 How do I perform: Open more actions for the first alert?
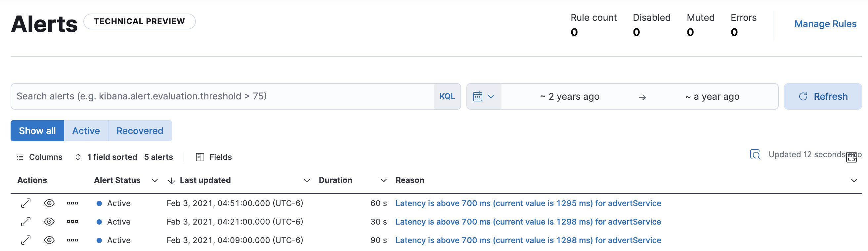72,203
